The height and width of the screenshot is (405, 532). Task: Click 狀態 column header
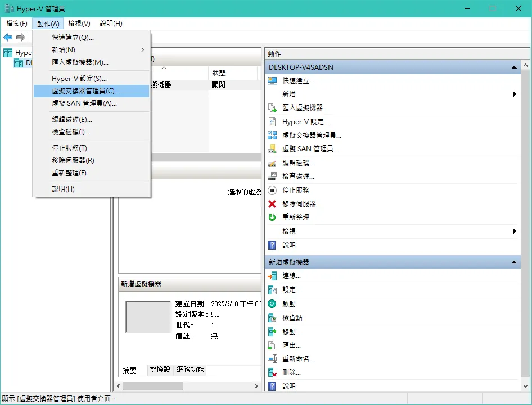tap(233, 73)
